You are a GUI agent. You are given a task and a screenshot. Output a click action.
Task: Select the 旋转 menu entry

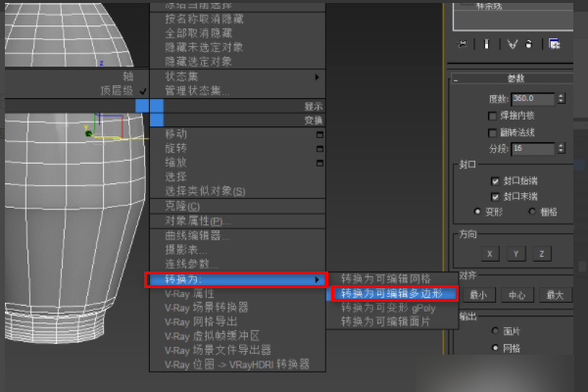175,148
